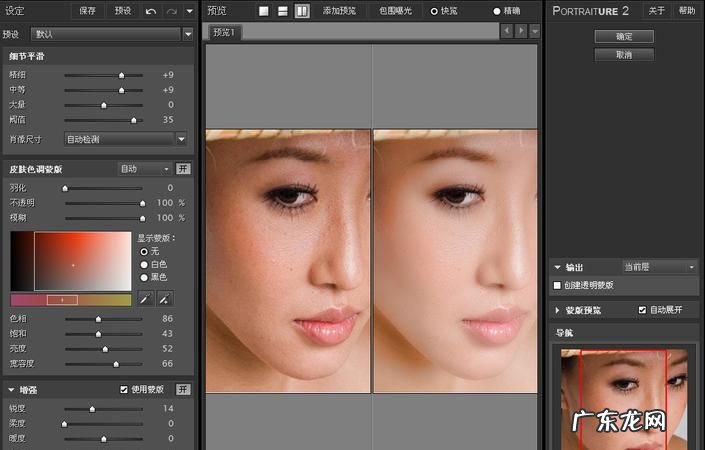Open the 预设 preset dropdown (默认)

(110, 33)
